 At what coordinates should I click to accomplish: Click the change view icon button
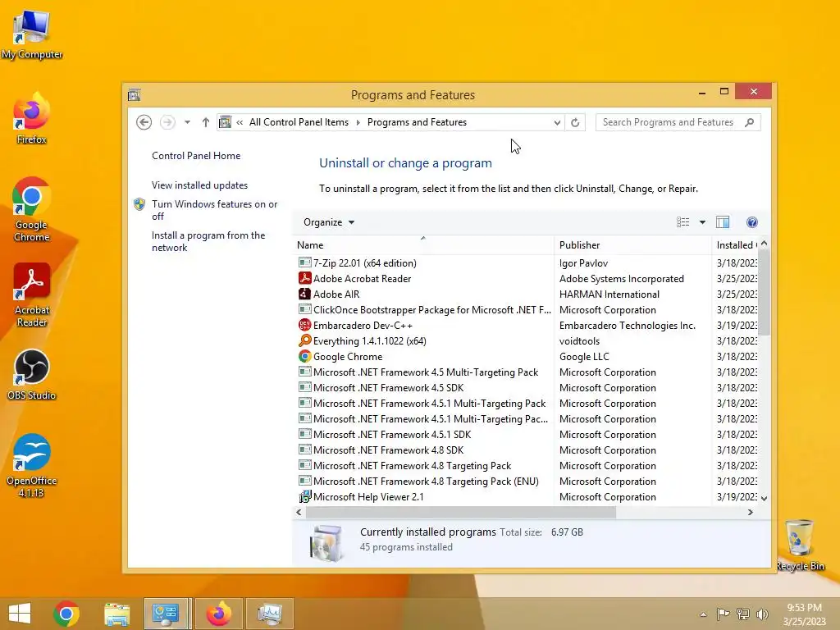pyautogui.click(x=683, y=222)
